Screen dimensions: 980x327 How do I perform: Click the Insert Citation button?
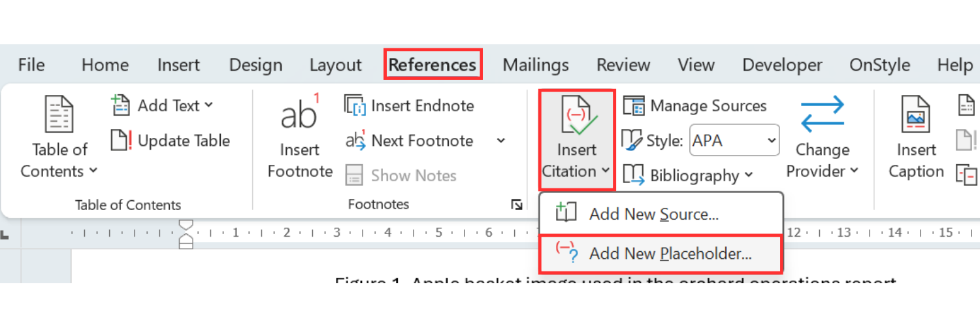point(577,140)
